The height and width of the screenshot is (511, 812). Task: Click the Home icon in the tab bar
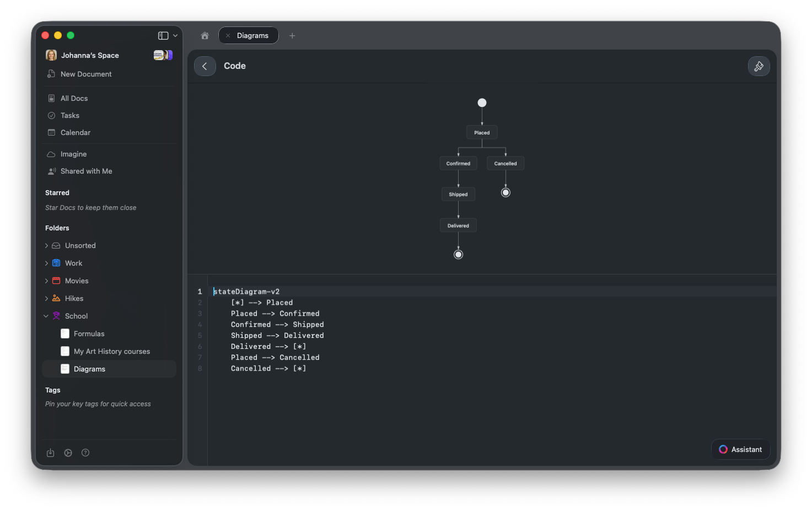click(205, 35)
